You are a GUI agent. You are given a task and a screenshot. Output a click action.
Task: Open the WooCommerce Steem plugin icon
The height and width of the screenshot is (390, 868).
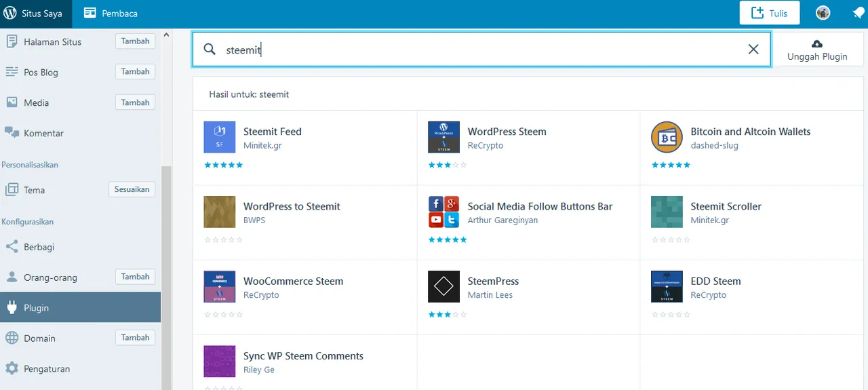(220, 286)
